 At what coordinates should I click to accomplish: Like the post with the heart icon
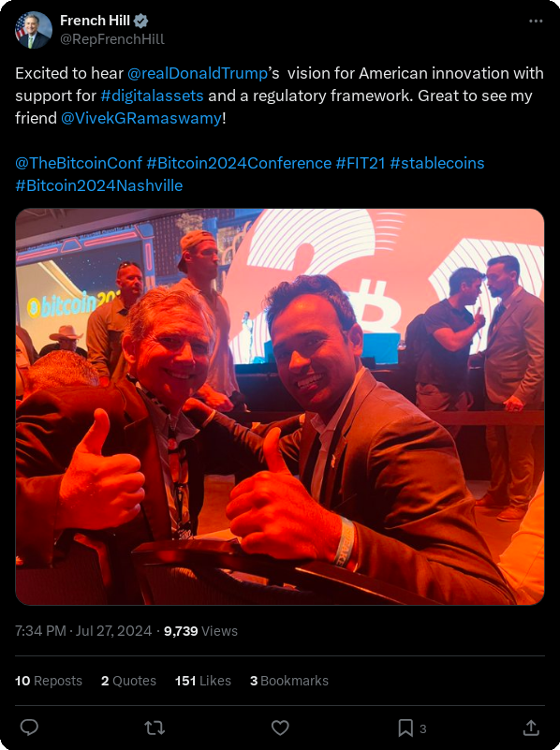(280, 728)
